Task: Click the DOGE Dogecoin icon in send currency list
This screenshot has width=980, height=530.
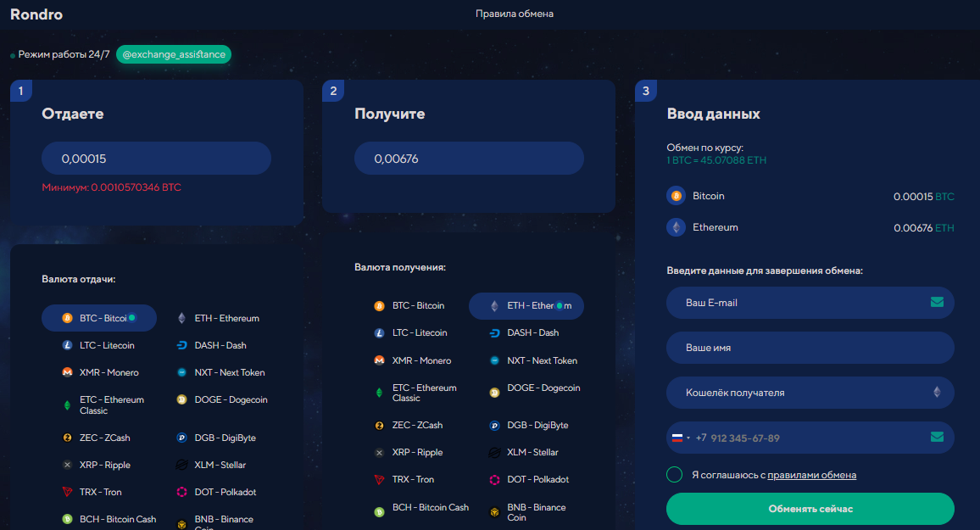Action: pyautogui.click(x=182, y=399)
